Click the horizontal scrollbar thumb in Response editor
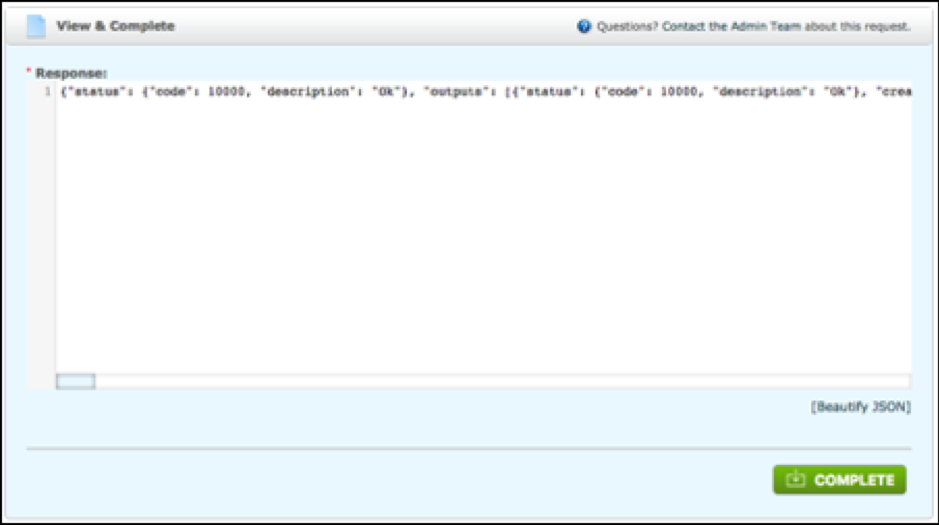The height and width of the screenshot is (525, 939). tap(75, 381)
